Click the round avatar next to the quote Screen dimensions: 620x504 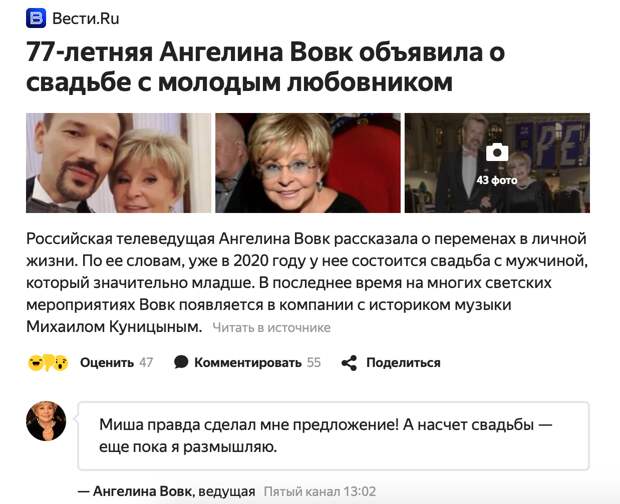click(46, 421)
